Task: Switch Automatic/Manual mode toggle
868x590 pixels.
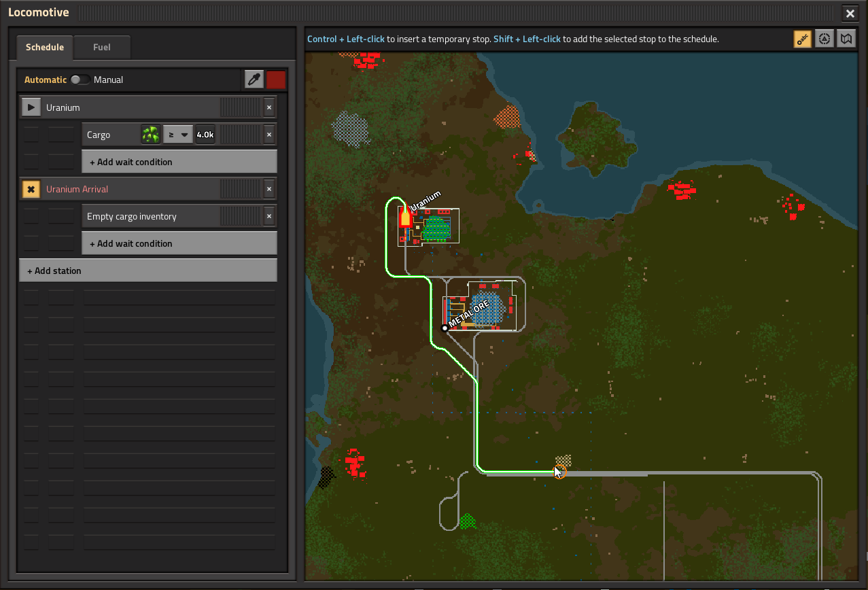Action: point(80,80)
